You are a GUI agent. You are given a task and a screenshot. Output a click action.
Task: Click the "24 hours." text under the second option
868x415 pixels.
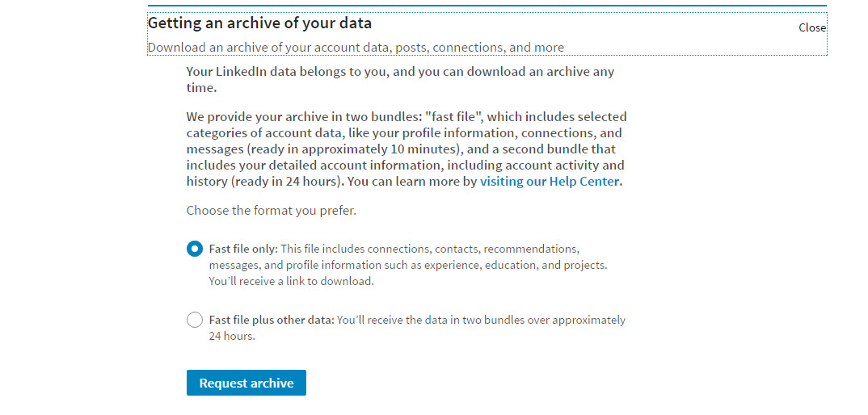pyautogui.click(x=232, y=336)
